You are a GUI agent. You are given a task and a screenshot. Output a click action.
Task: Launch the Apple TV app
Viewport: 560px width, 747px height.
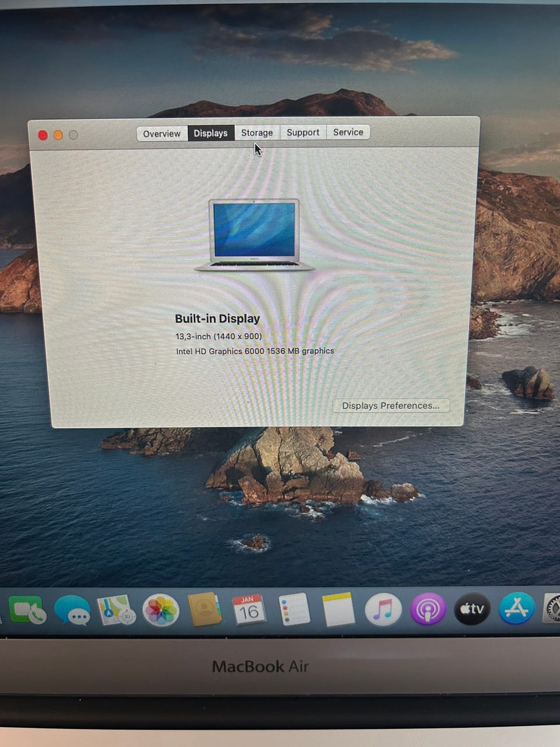(x=472, y=609)
